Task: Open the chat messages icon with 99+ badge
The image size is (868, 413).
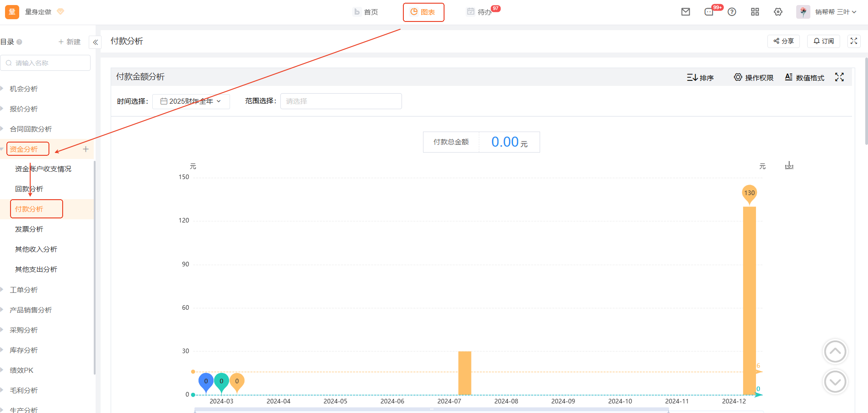Action: tap(709, 12)
